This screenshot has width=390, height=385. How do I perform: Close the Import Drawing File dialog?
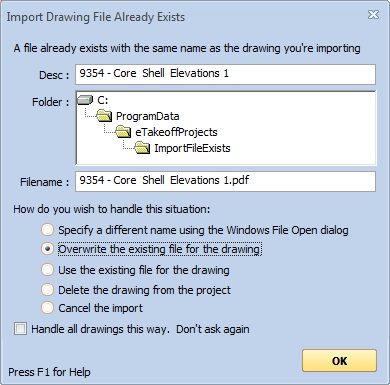373,15
